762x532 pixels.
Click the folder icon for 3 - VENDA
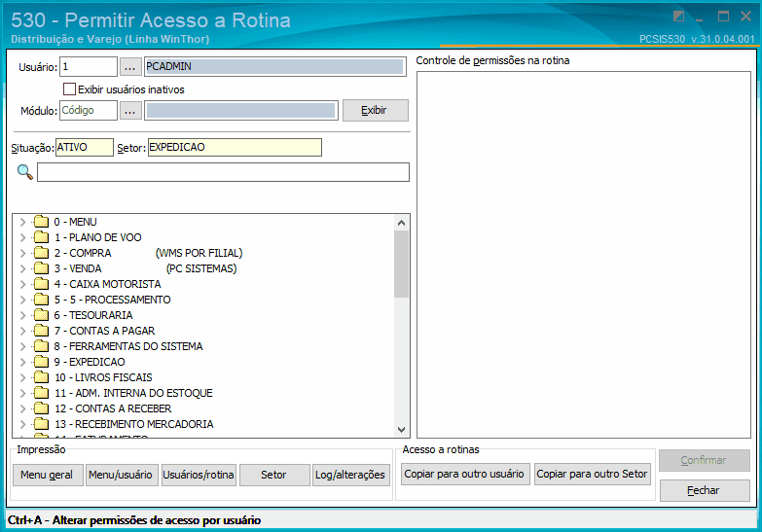tap(41, 268)
